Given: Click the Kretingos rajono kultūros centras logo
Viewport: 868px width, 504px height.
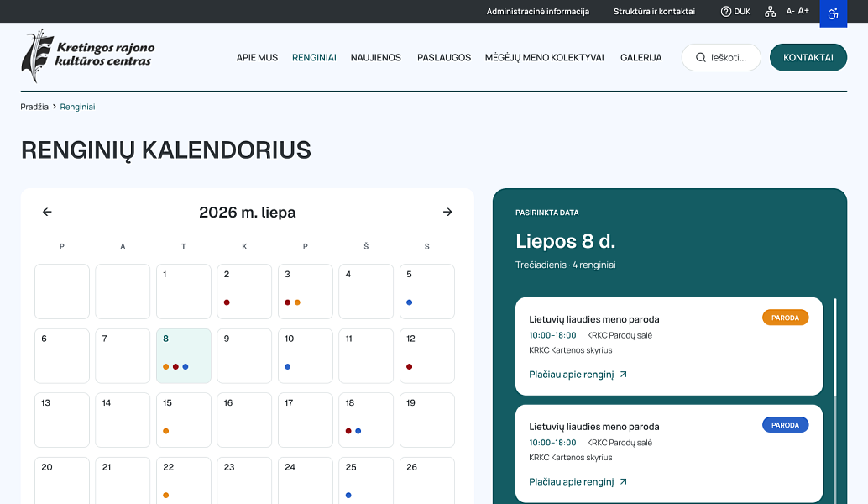Looking at the screenshot, I should [x=88, y=56].
